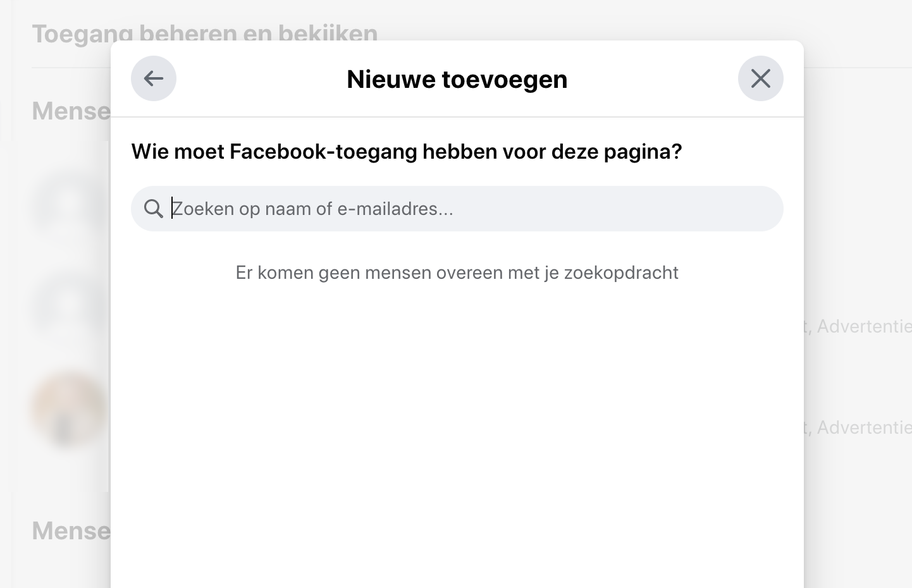This screenshot has width=912, height=588.
Task: Click the upper Mense heading behind the dialog
Action: (71, 111)
